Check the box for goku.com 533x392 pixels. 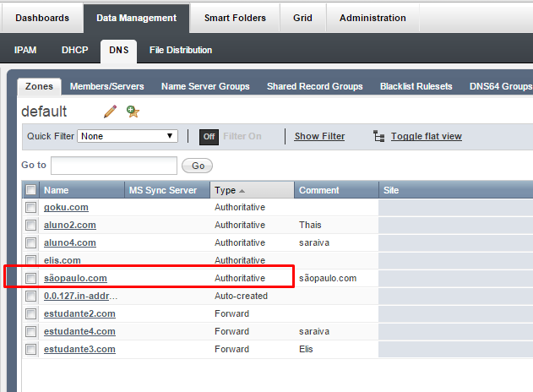pos(31,207)
